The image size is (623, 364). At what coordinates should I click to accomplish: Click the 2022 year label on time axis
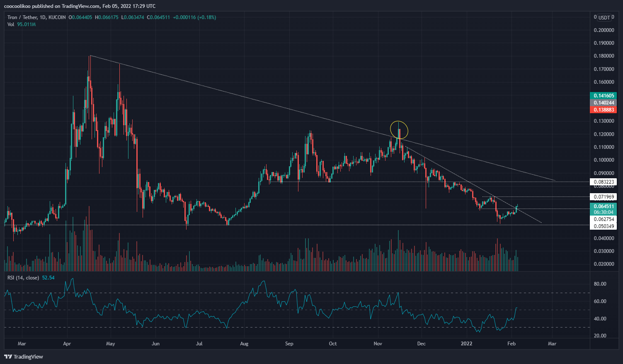(x=467, y=344)
